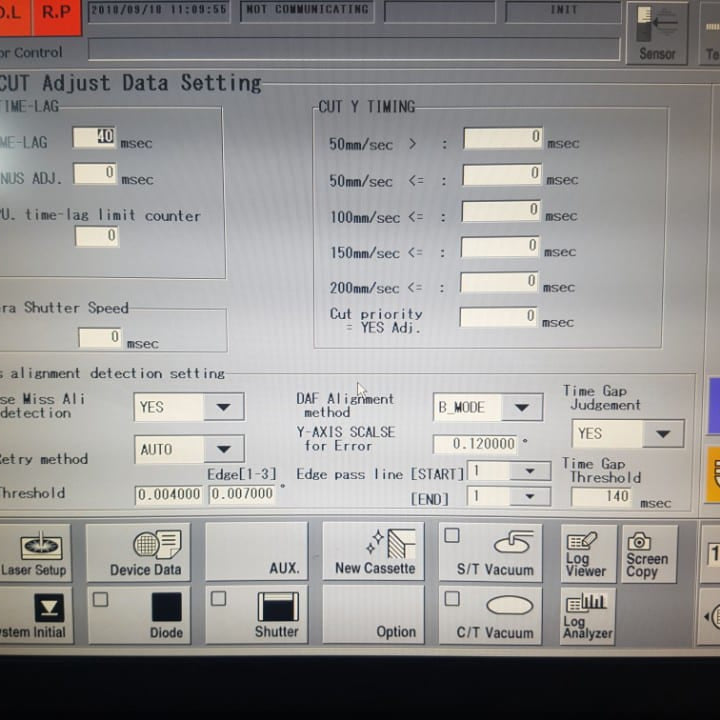This screenshot has height=720, width=720.
Task: Click the New Cassette button
Action: click(373, 552)
